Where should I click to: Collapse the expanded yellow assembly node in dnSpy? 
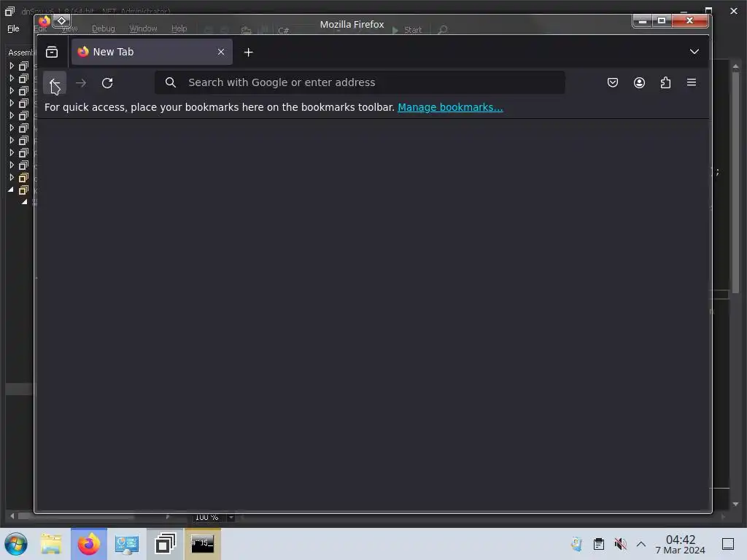point(11,190)
